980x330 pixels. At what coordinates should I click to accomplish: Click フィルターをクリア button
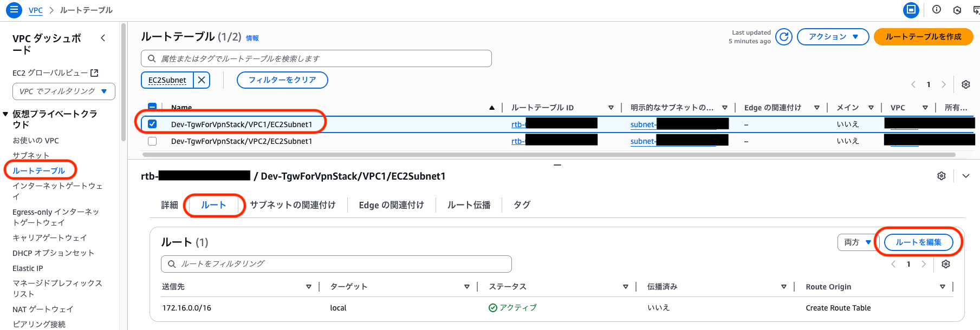pos(282,80)
